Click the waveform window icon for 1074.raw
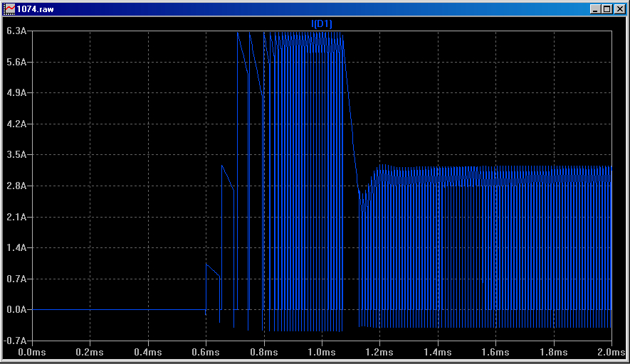 click(x=9, y=9)
